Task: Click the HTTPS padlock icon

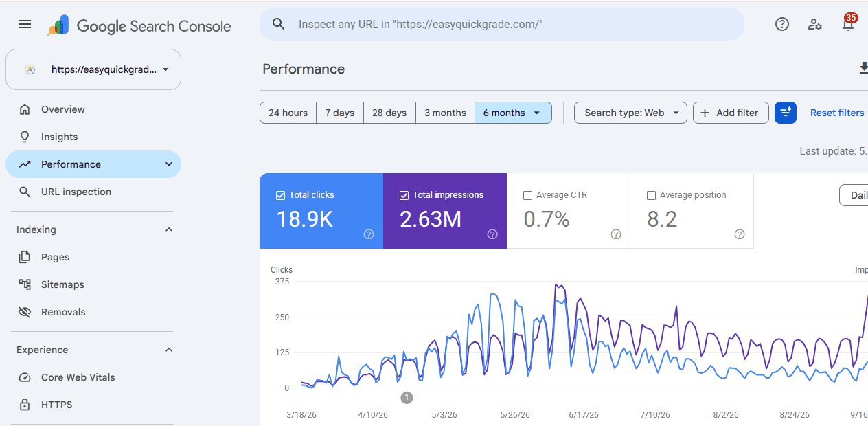Action: tap(25, 405)
